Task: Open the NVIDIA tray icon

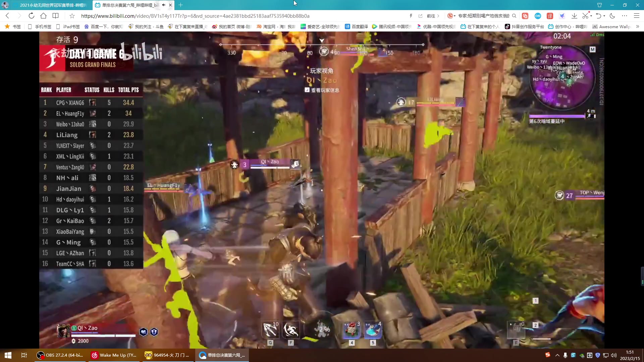Action: pyautogui.click(x=582, y=355)
